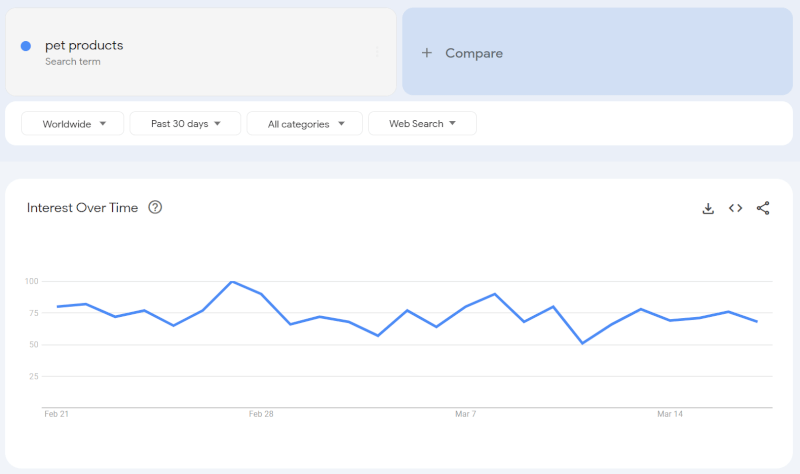Open the Web Search type dropdown

coord(422,123)
